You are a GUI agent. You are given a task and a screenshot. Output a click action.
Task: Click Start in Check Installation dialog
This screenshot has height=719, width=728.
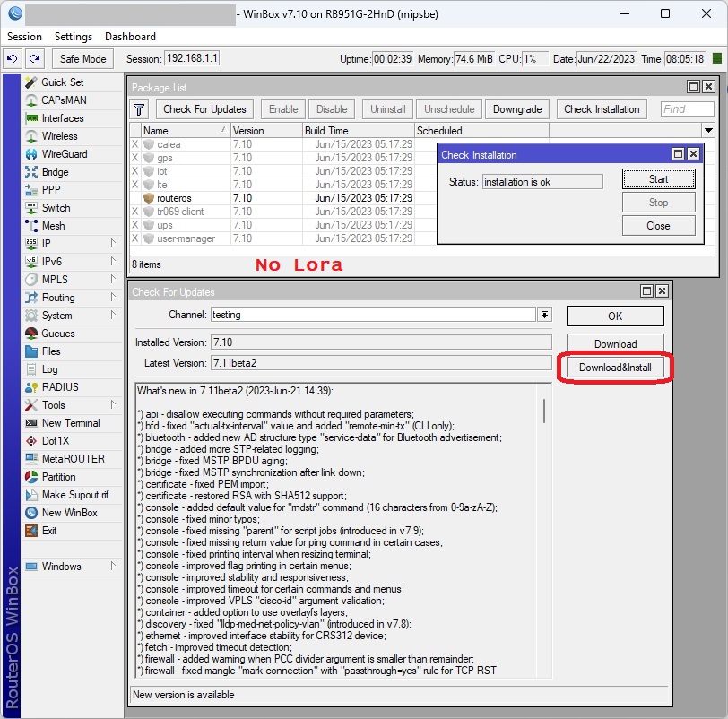658,179
